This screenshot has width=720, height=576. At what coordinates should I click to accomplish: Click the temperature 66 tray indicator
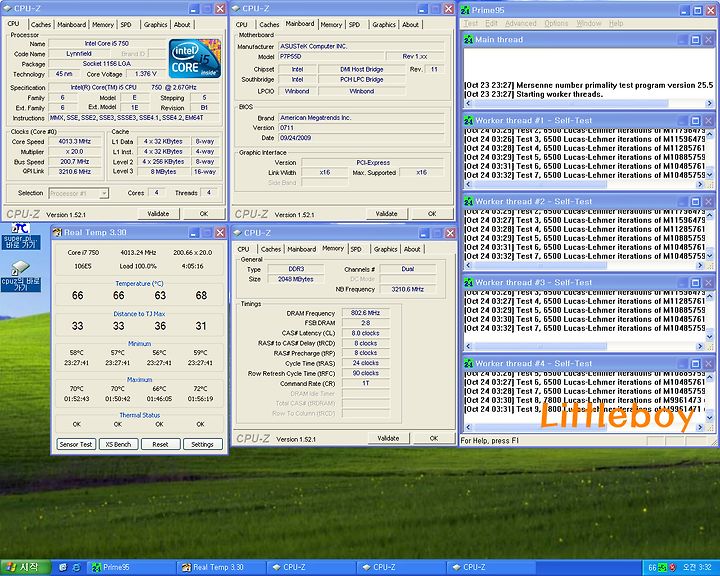coord(652,568)
